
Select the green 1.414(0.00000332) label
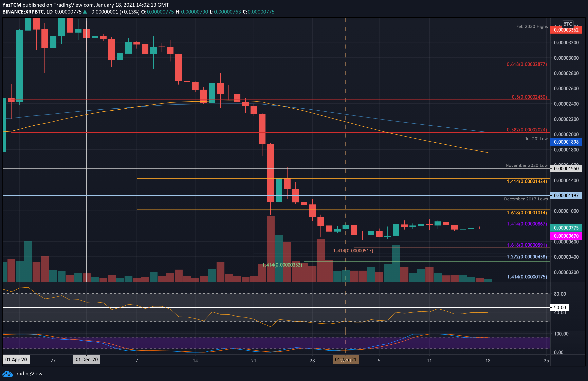point(282,265)
